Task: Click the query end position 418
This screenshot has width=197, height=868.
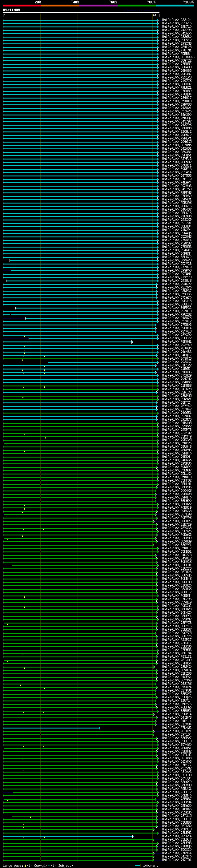Action: 155,15
